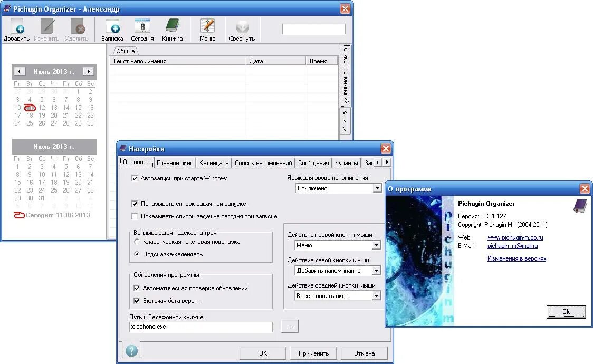Open the www.pichugin-m.pp.ru link
The height and width of the screenshot is (364, 593).
(x=515, y=237)
